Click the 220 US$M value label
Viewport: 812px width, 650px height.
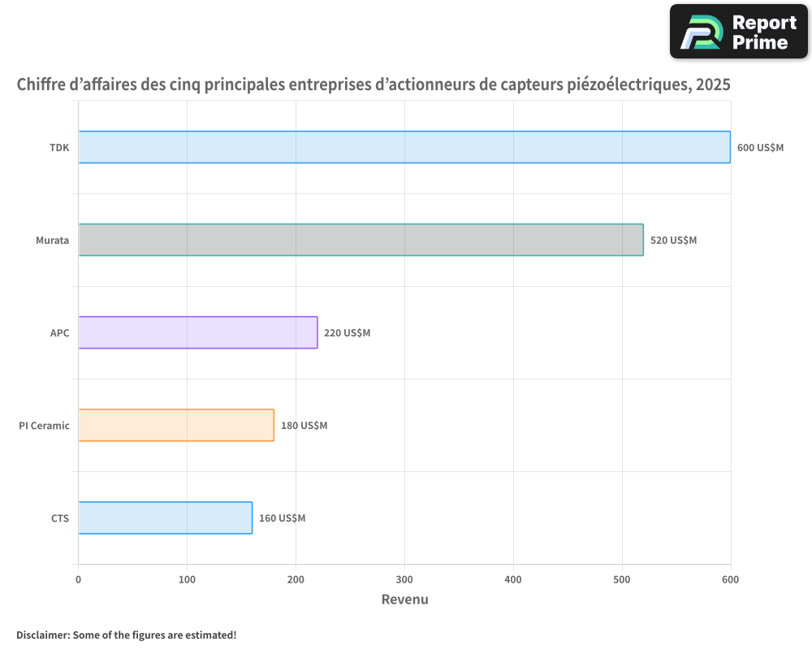pos(347,332)
